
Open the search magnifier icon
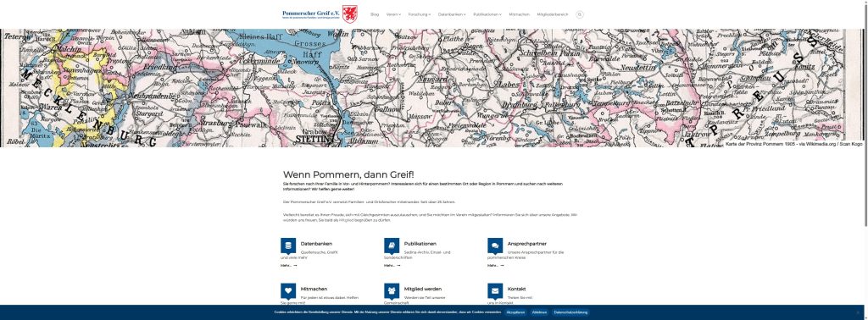point(580,14)
